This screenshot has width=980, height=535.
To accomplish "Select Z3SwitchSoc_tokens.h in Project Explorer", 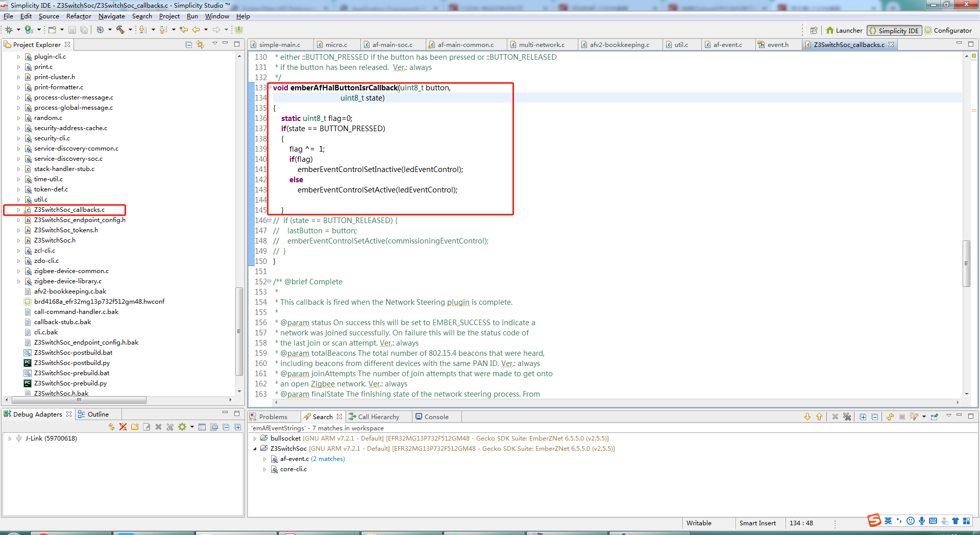I will tap(66, 230).
